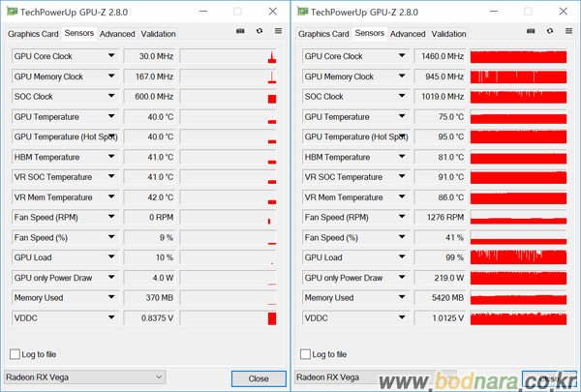Click GPU Memory Clock graph in right window
This screenshot has height=392, width=581.
pos(518,76)
